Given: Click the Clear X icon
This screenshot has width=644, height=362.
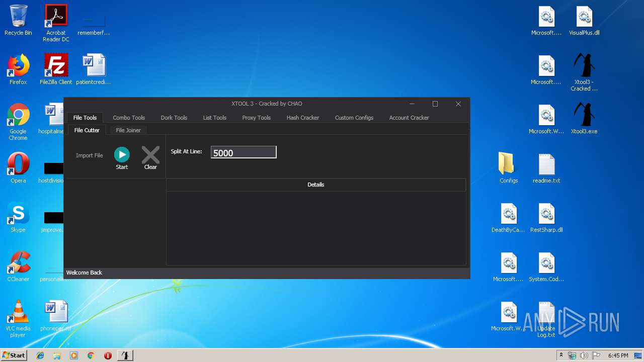Looking at the screenshot, I should tap(150, 154).
